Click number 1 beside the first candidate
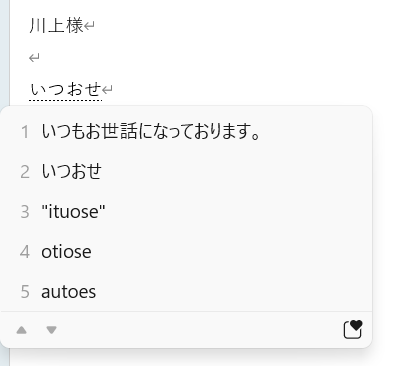The width and height of the screenshot is (408, 366). coord(25,132)
